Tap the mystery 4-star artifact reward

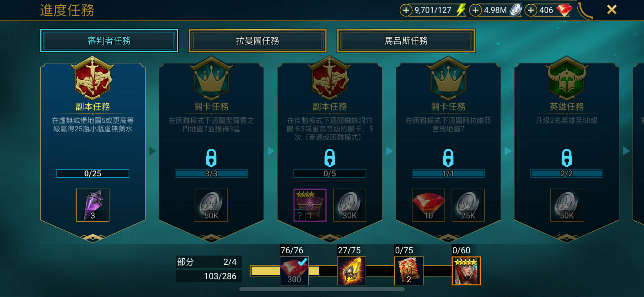click(x=310, y=205)
